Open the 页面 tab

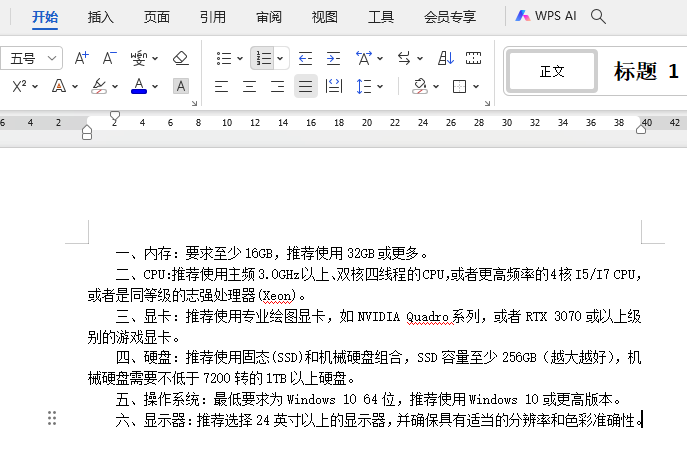point(156,17)
